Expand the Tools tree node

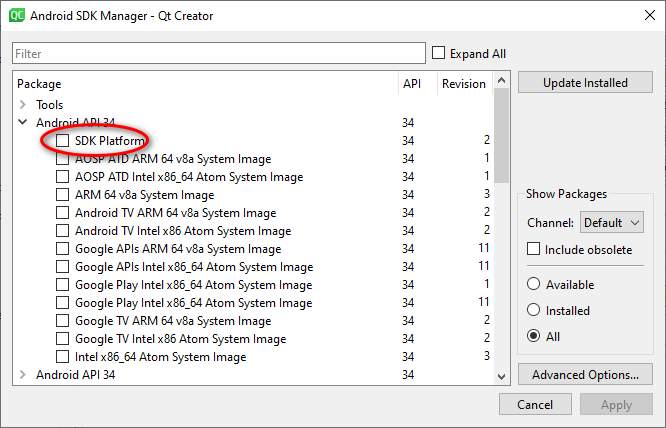pos(23,104)
